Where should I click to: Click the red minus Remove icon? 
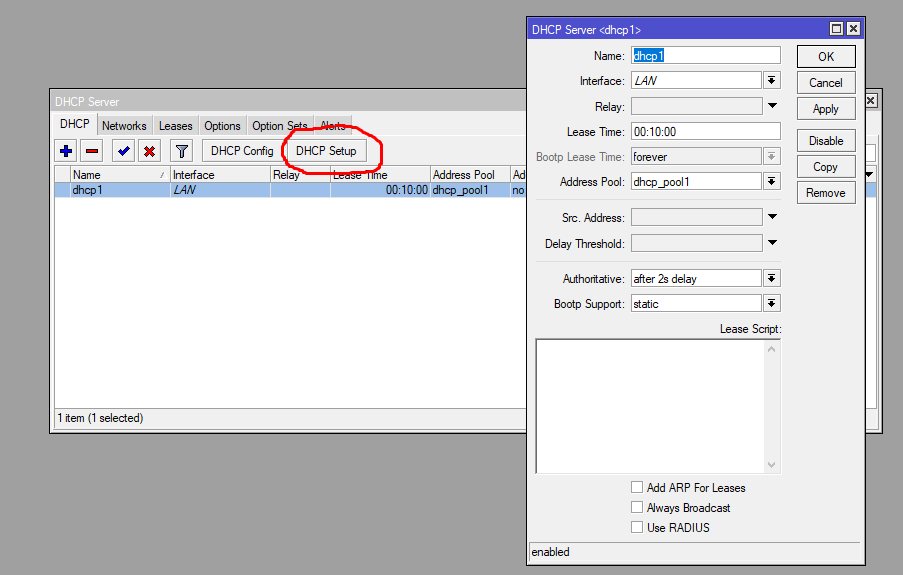click(91, 151)
